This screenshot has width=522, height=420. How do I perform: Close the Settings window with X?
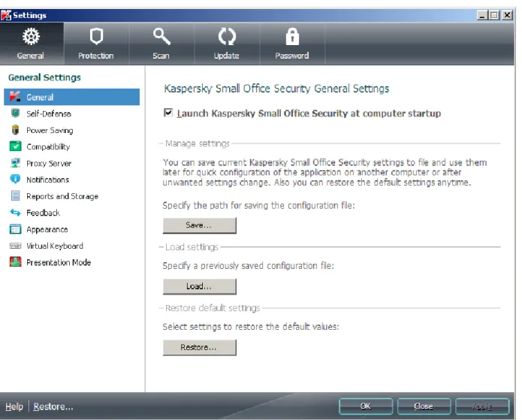(507, 15)
